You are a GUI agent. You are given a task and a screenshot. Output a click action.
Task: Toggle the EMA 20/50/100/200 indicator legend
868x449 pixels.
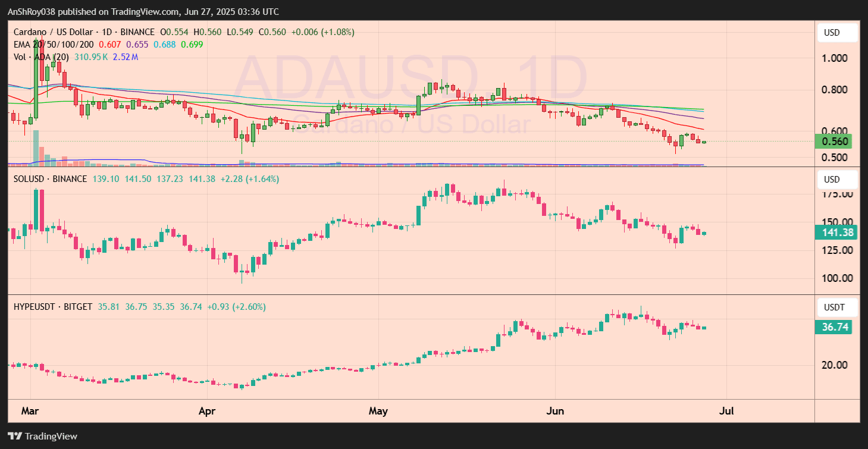pos(54,44)
